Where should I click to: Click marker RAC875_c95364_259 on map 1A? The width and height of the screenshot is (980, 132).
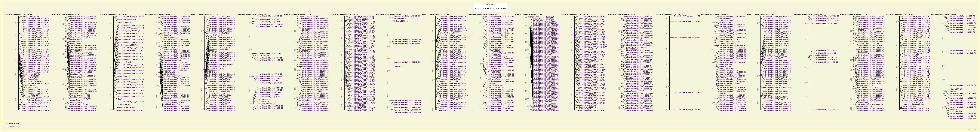click(31, 17)
